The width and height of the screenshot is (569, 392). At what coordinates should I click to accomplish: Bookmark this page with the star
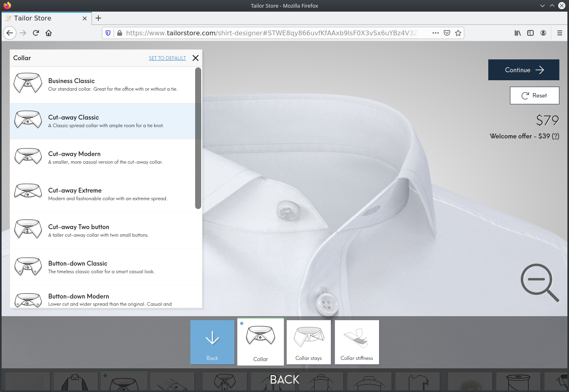click(458, 33)
